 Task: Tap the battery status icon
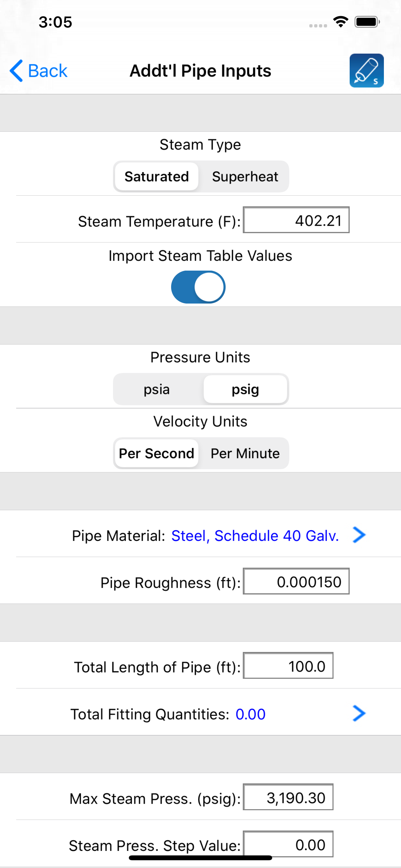(x=367, y=22)
